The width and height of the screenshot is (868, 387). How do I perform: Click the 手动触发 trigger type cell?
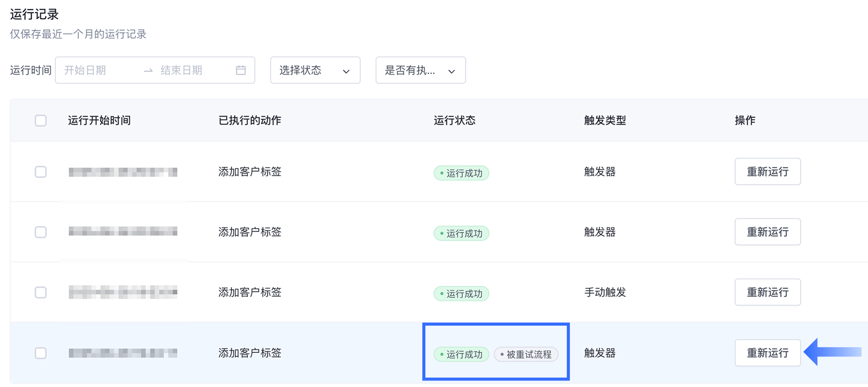(605, 292)
